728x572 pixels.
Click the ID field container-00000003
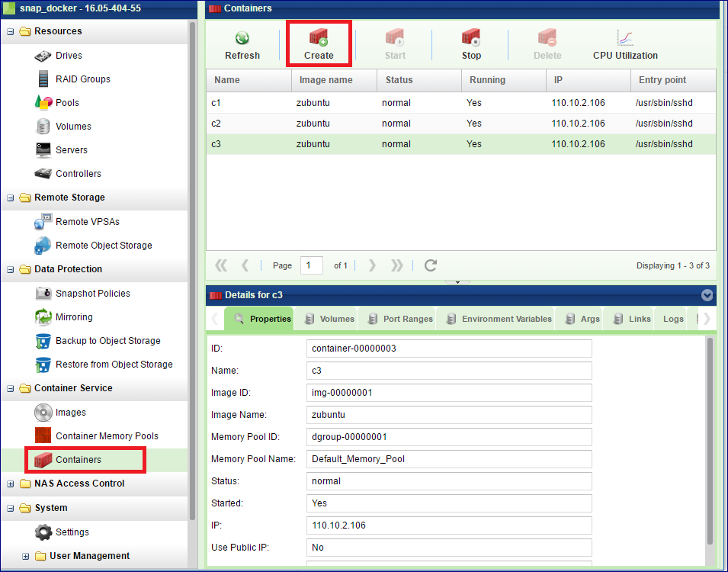click(x=449, y=349)
